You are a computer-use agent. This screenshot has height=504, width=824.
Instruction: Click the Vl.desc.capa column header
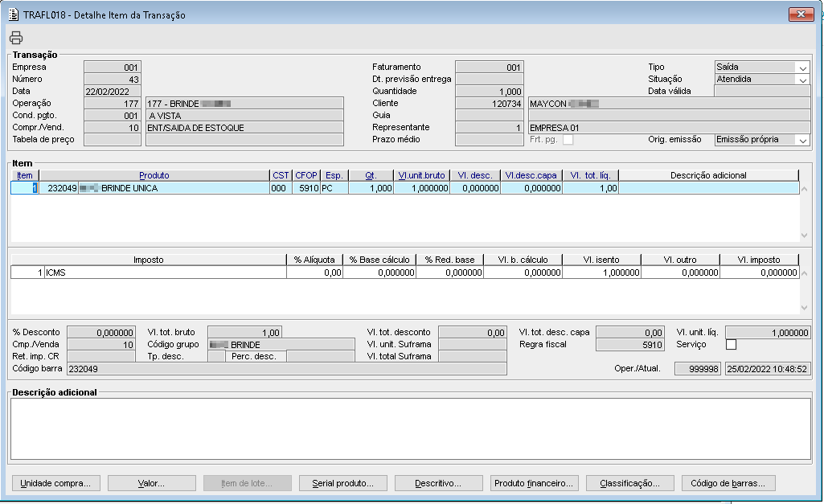531,175
